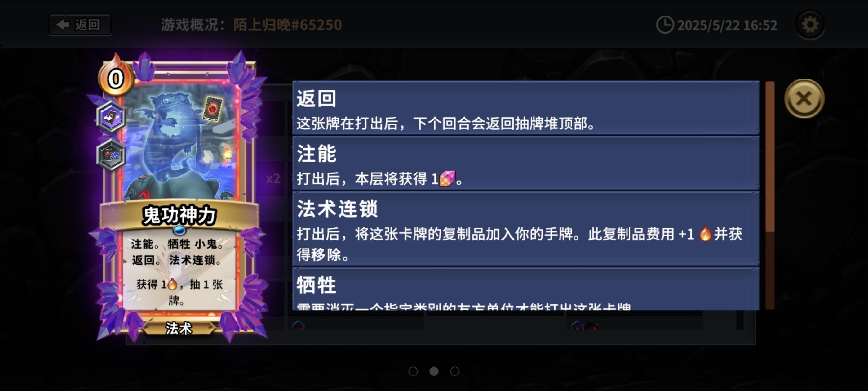The height and width of the screenshot is (391, 868).
Task: Select the middle page indicator dot
Action: 434,371
